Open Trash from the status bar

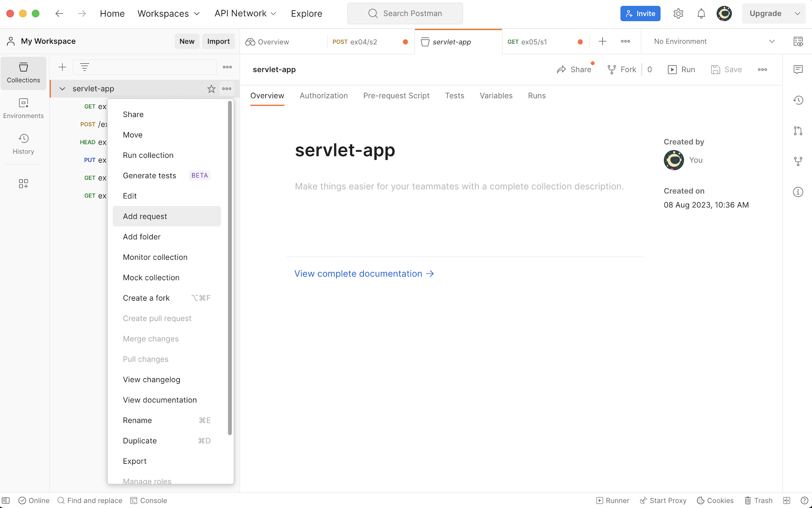point(758,500)
